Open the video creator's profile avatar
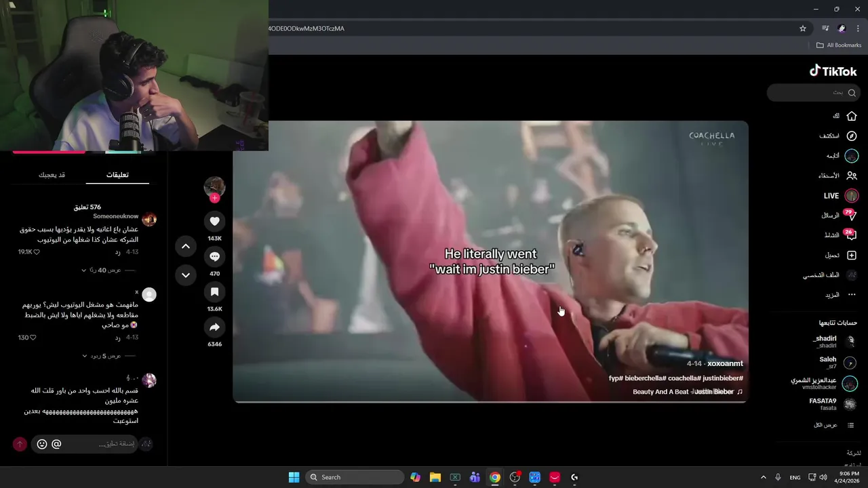This screenshot has width=868, height=488. (x=214, y=186)
